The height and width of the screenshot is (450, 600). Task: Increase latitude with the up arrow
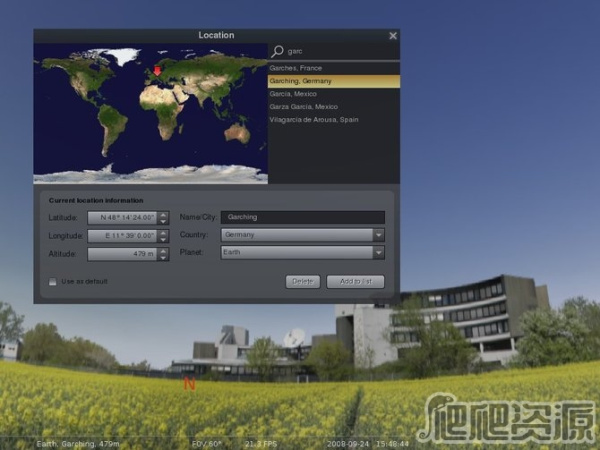tap(163, 213)
